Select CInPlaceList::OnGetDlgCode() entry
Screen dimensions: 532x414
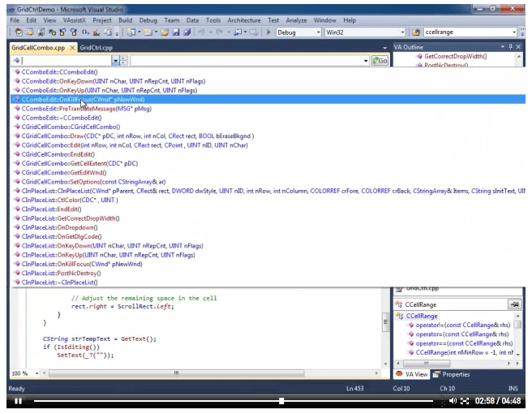62,237
